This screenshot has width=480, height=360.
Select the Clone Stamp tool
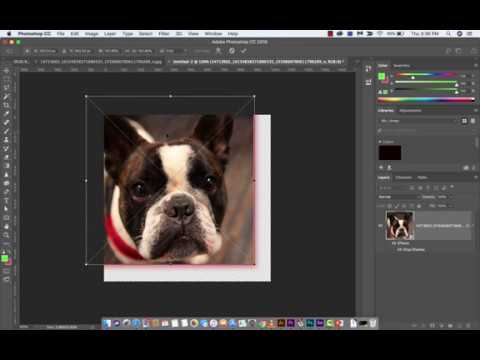pos(6,140)
